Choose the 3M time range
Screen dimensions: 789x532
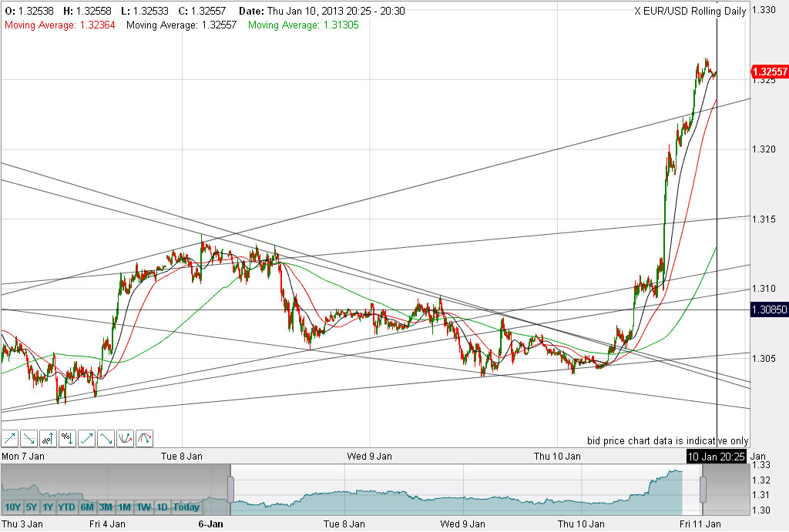[x=106, y=507]
